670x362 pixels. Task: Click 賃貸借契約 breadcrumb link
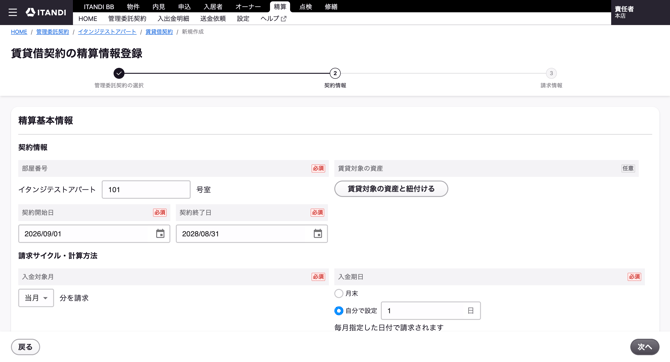(x=159, y=32)
